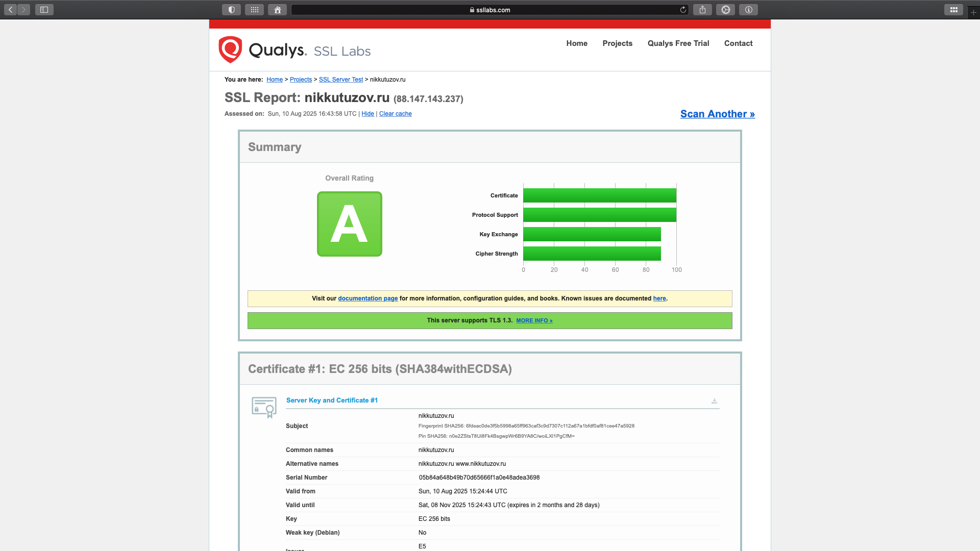Click the green A rating badge
This screenshot has width=980, height=551.
point(350,224)
